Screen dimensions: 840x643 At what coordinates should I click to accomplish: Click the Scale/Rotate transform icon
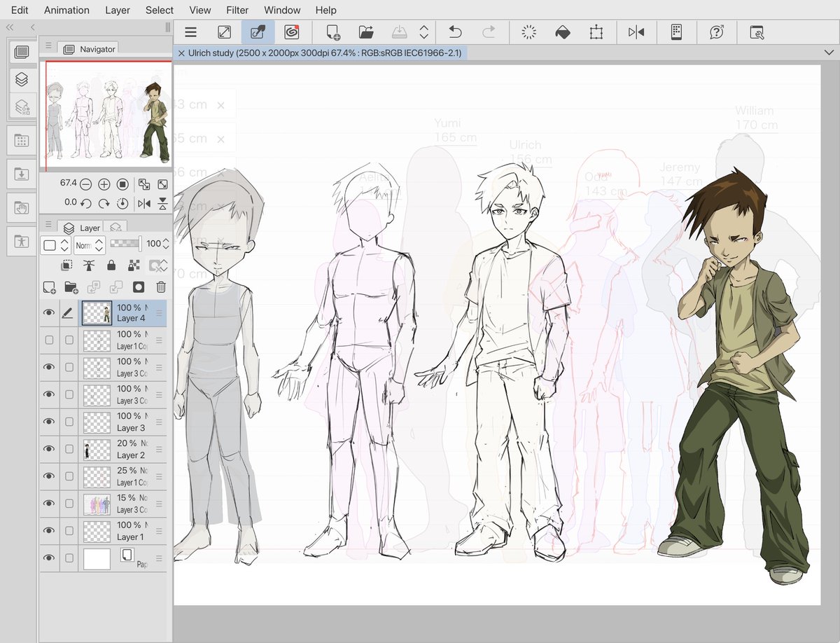pyautogui.click(x=596, y=32)
